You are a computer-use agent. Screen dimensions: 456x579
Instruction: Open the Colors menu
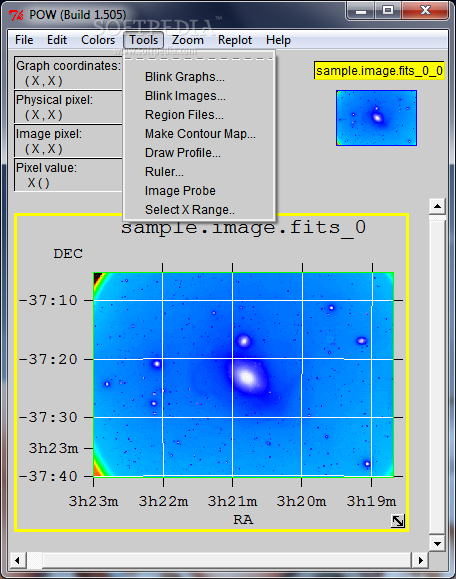[x=98, y=40]
